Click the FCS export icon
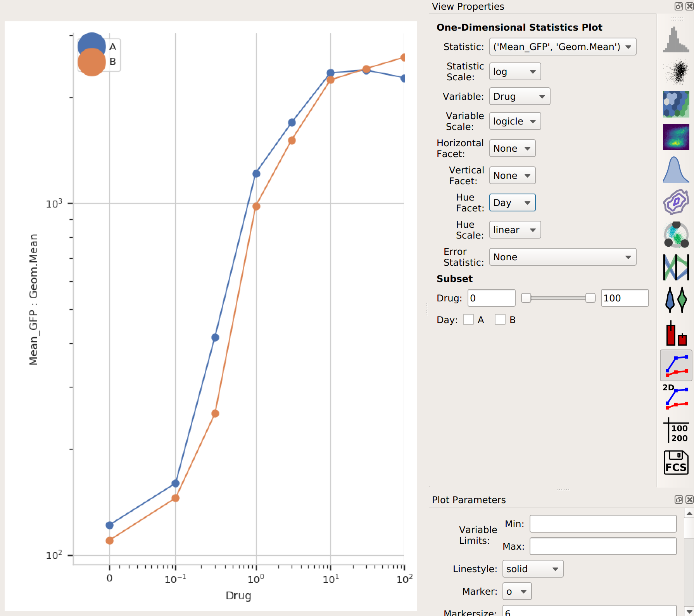 coord(676,463)
